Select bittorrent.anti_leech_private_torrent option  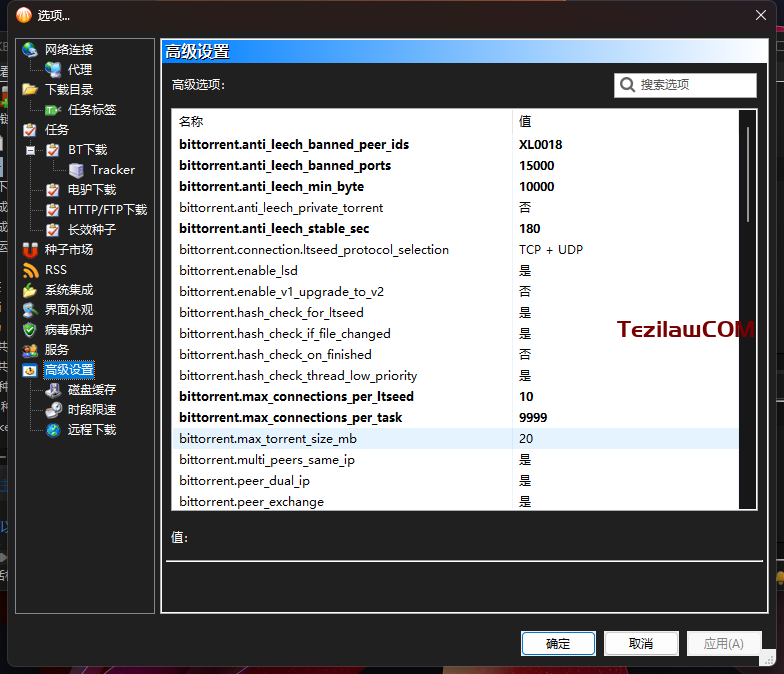tap(455, 208)
